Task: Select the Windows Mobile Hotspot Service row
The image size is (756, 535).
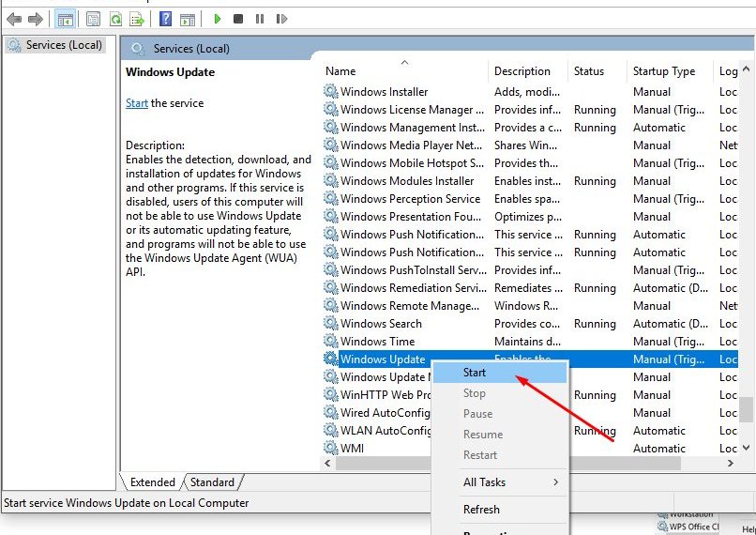Action: [529, 163]
